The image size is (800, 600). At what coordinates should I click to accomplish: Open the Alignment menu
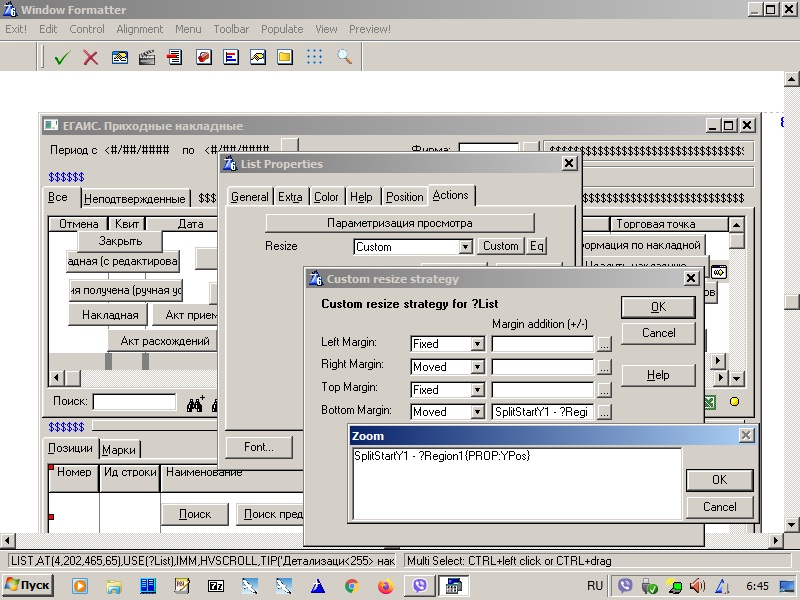pyautogui.click(x=140, y=29)
